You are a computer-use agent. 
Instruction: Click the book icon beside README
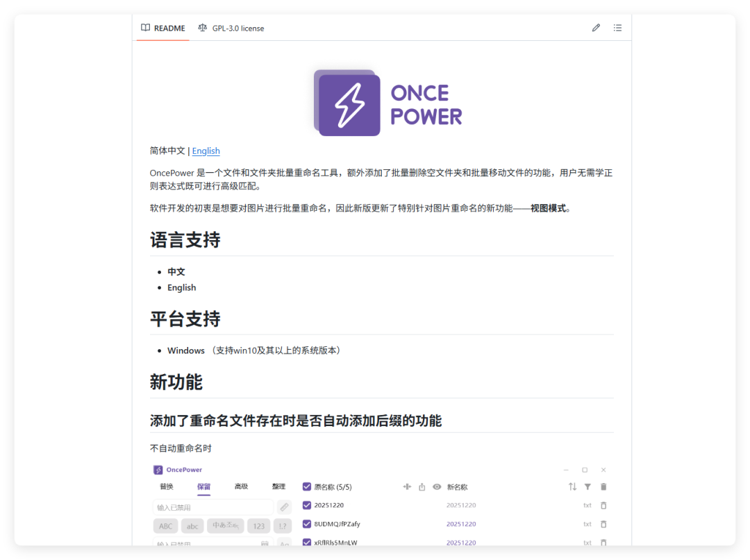pyautogui.click(x=145, y=28)
